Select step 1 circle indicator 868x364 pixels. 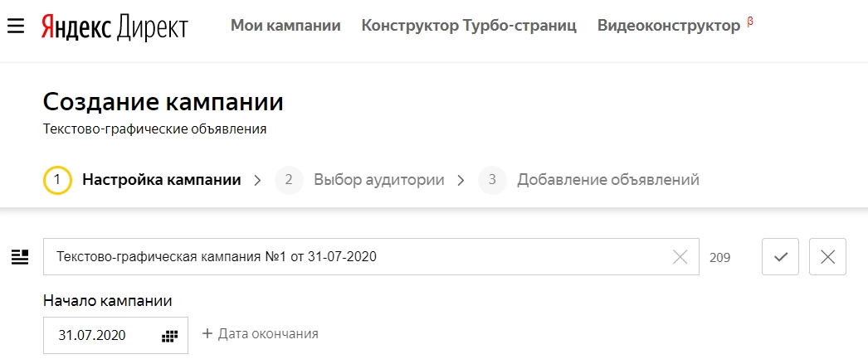point(57,180)
